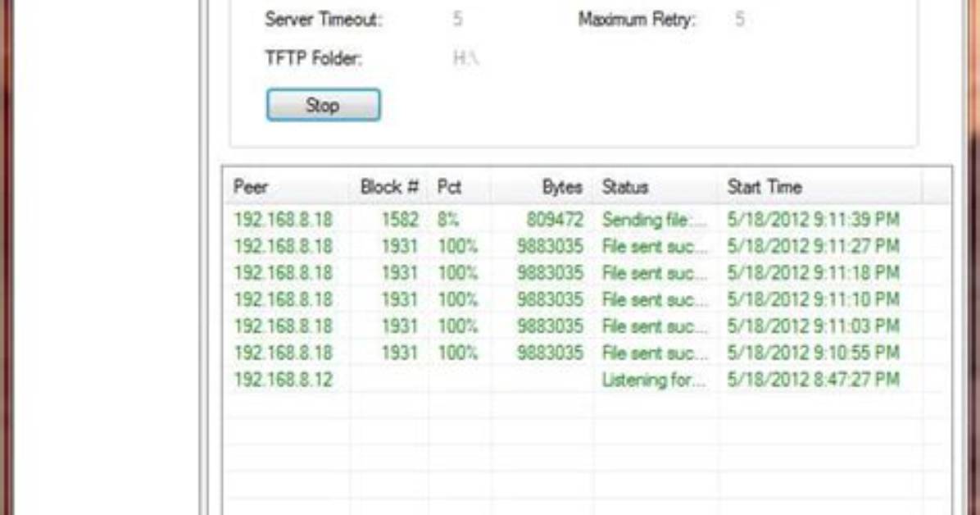Select the peer 192.168.8.12 row

click(586, 379)
